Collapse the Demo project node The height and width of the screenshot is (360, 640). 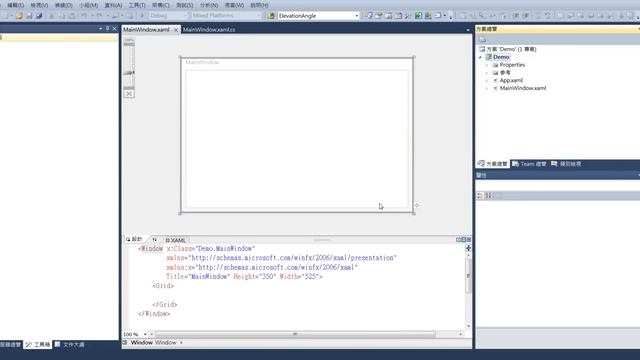coord(480,57)
